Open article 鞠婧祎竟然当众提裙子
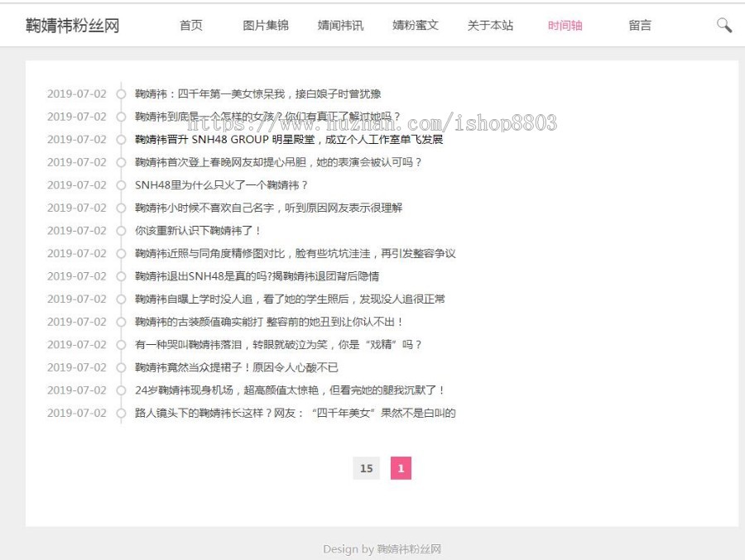 (237, 367)
